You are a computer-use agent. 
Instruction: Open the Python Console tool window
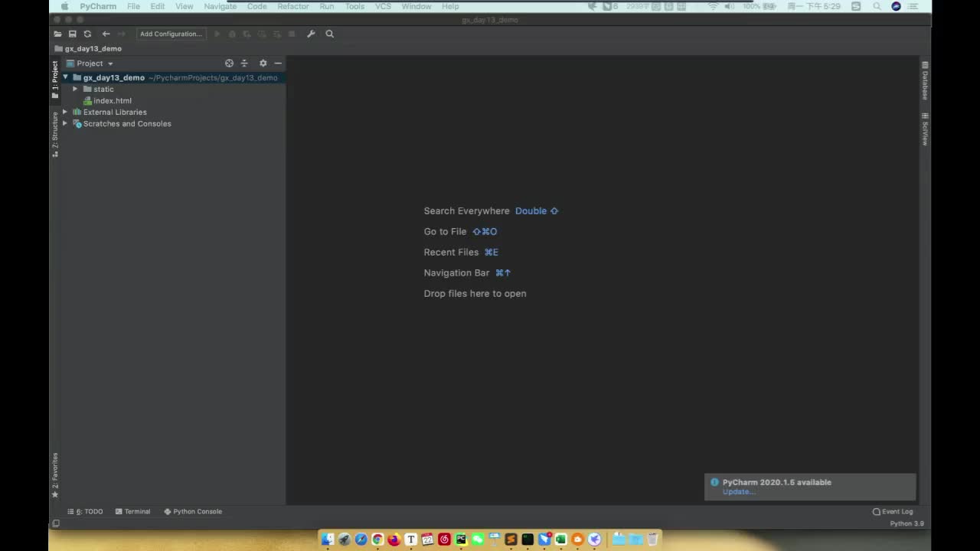tap(193, 511)
